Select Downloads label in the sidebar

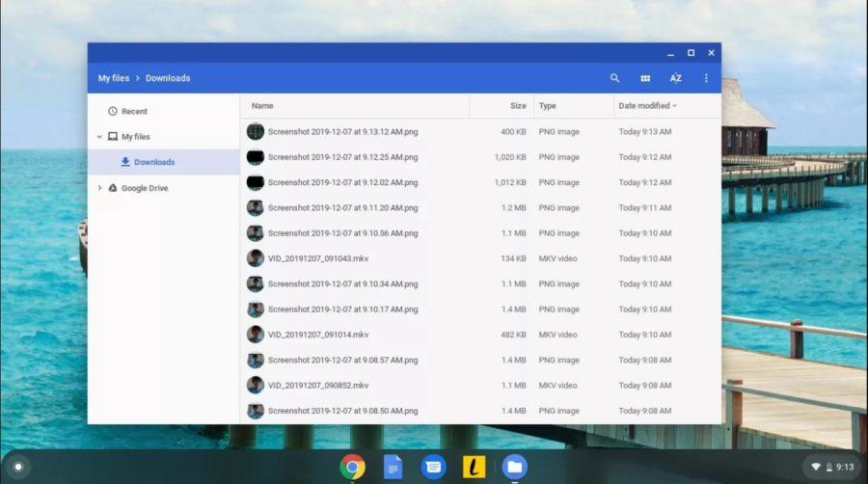tap(154, 162)
